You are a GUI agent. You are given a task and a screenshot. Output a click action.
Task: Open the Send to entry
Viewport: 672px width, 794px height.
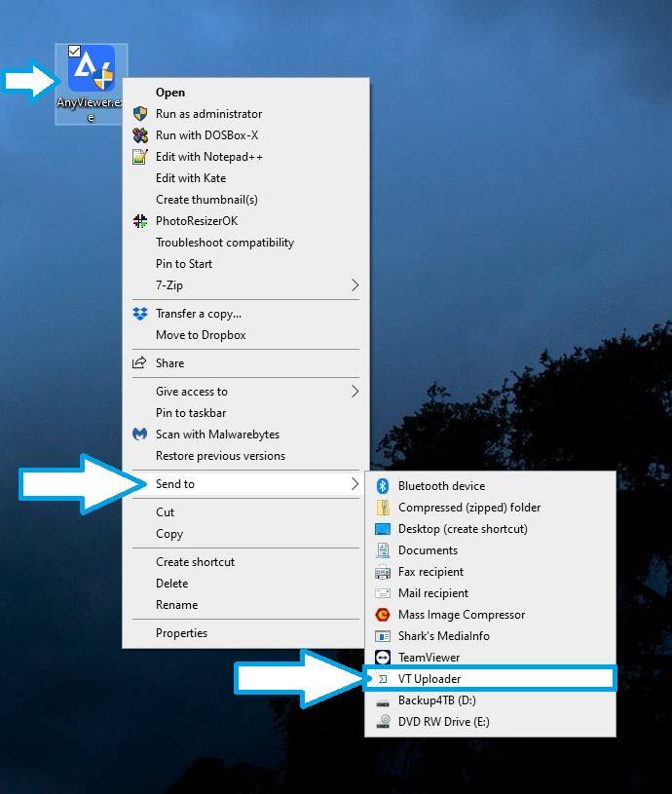click(246, 483)
